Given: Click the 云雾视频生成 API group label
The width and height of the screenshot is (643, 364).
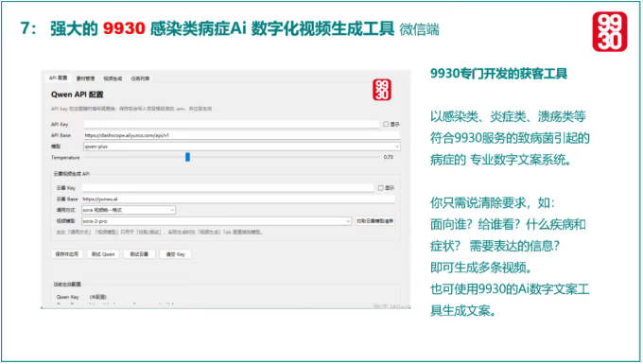Looking at the screenshot, I should click(x=71, y=174).
